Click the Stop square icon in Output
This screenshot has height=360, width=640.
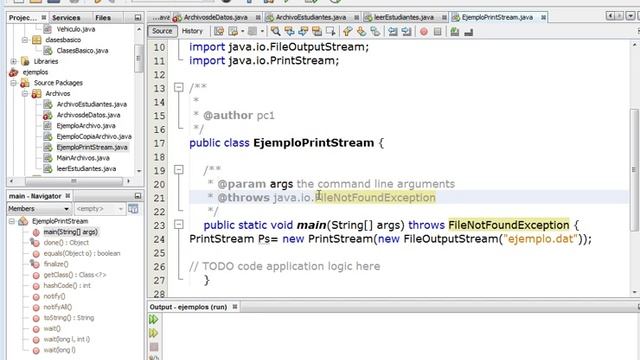(153, 347)
